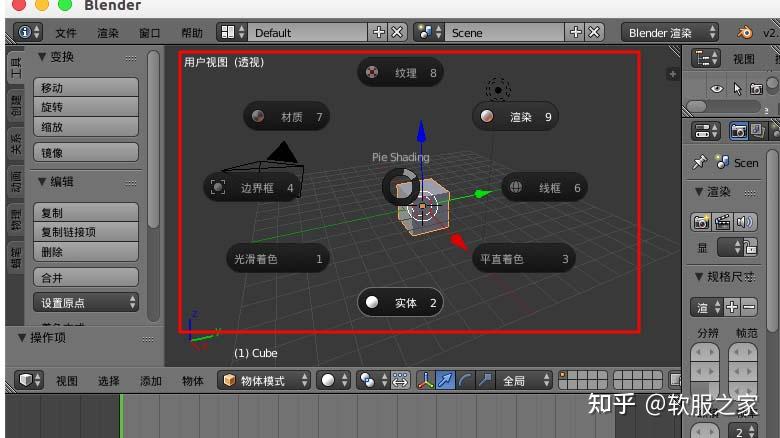Click the first layer button
780x438 pixels.
pos(564,376)
